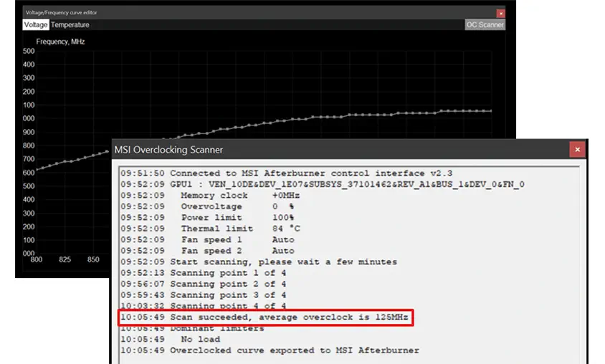The height and width of the screenshot is (364, 605).
Task: Click the rightmost point on the frequency curve
Action: pyautogui.click(x=490, y=111)
